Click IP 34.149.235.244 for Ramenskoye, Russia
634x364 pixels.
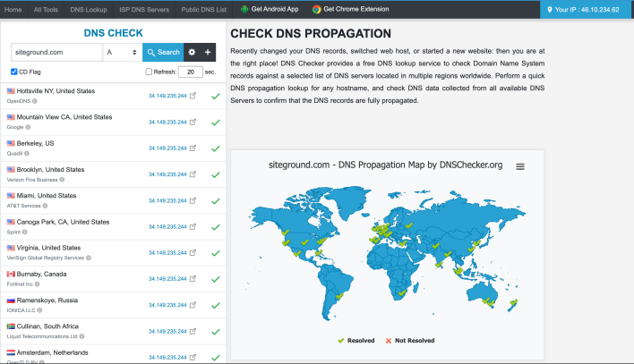(x=167, y=305)
